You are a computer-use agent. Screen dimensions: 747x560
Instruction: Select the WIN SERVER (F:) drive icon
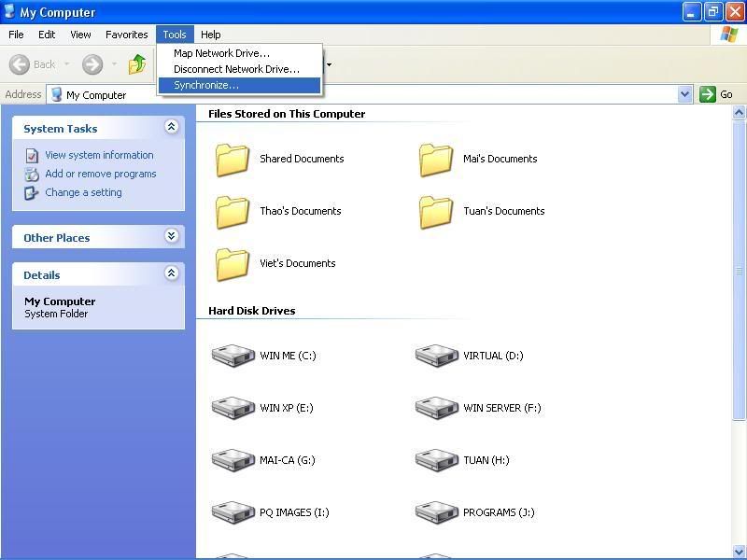point(436,408)
